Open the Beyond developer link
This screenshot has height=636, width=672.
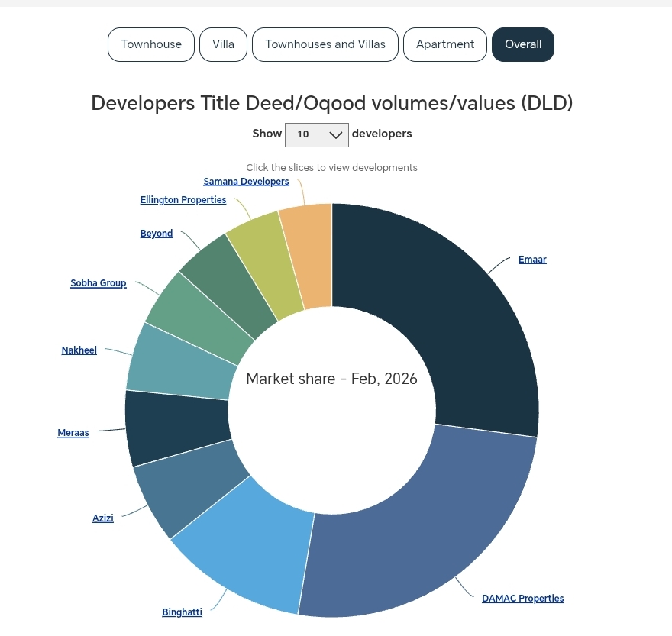click(156, 233)
